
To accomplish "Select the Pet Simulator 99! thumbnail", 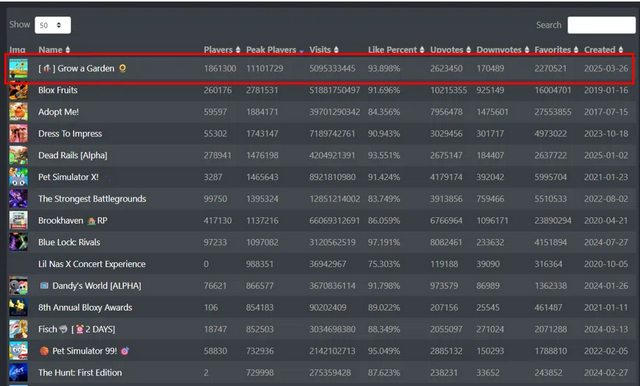I will pyautogui.click(x=18, y=351).
